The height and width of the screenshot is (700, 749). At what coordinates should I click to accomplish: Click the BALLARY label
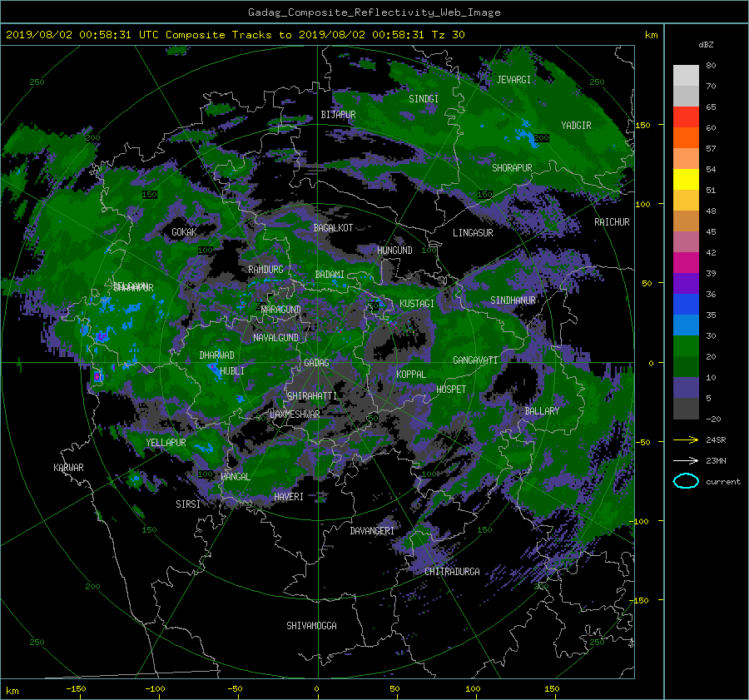tap(542, 411)
